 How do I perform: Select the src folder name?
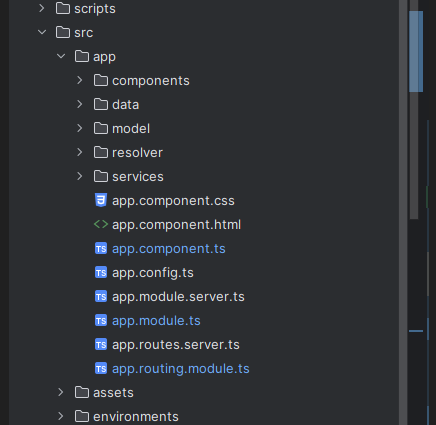pos(83,33)
